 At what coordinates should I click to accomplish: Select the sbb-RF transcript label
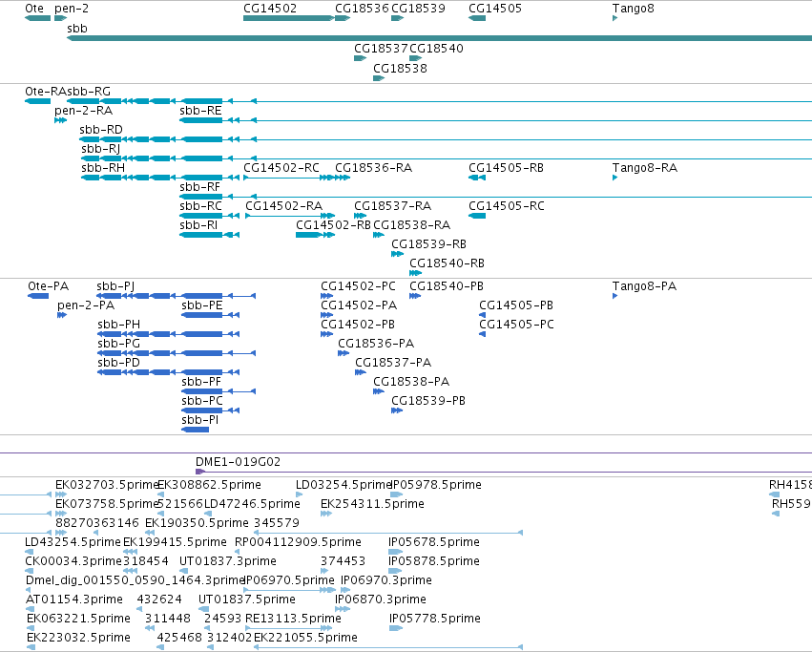click(199, 187)
